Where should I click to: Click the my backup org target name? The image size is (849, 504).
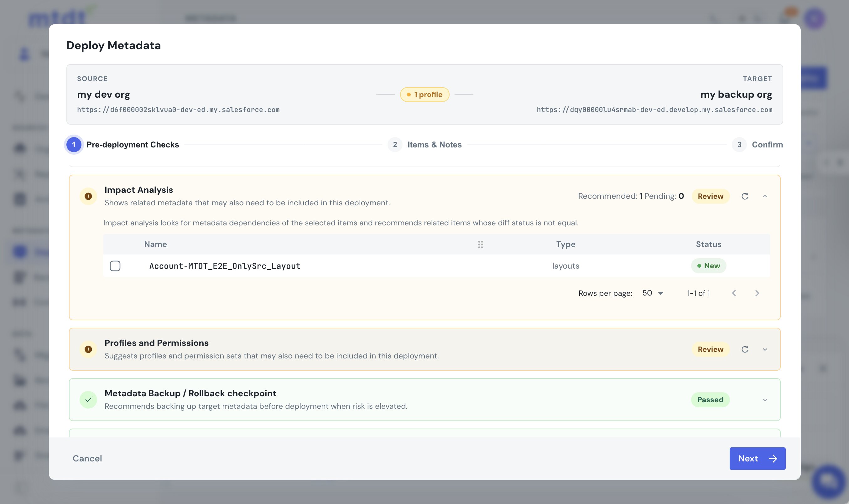point(736,95)
